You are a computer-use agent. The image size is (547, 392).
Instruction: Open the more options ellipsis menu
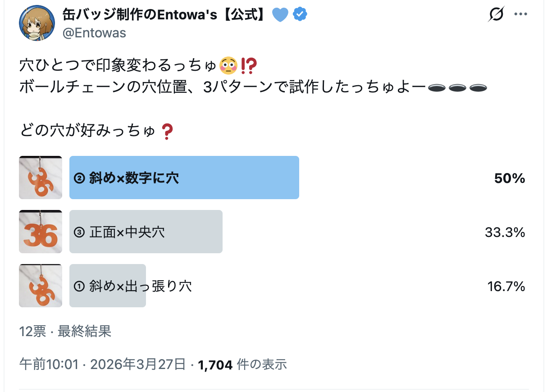pyautogui.click(x=520, y=14)
